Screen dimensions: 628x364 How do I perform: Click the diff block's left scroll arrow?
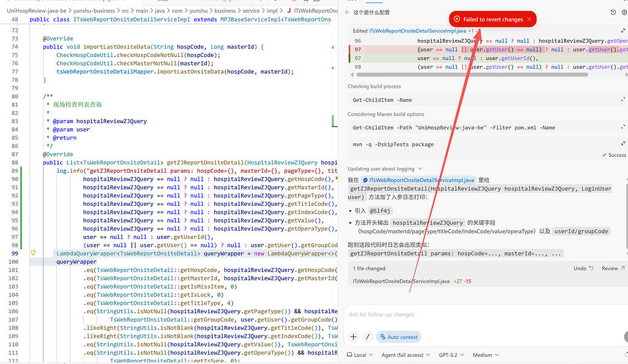[352, 74]
